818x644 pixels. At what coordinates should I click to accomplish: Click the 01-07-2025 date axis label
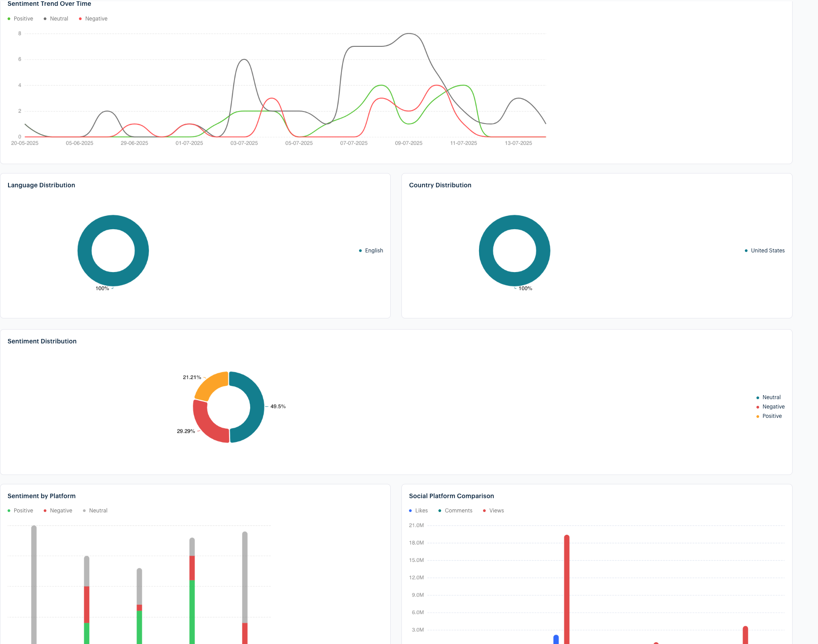coord(190,143)
